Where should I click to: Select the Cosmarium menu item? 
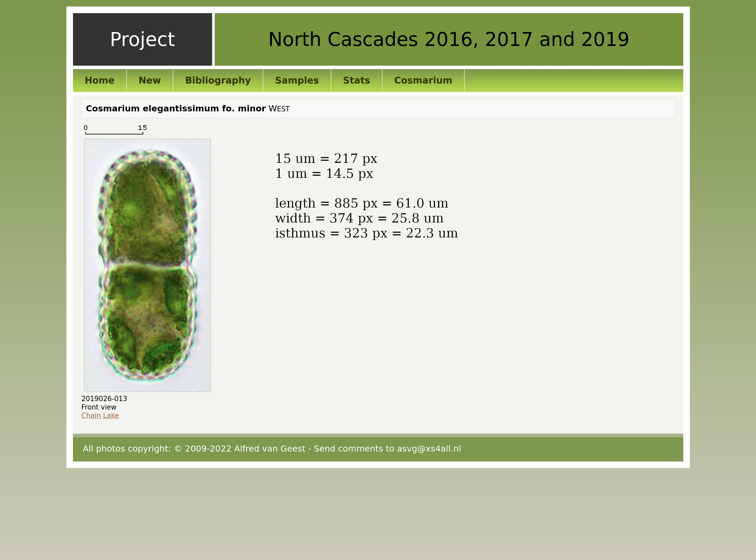coord(423,80)
